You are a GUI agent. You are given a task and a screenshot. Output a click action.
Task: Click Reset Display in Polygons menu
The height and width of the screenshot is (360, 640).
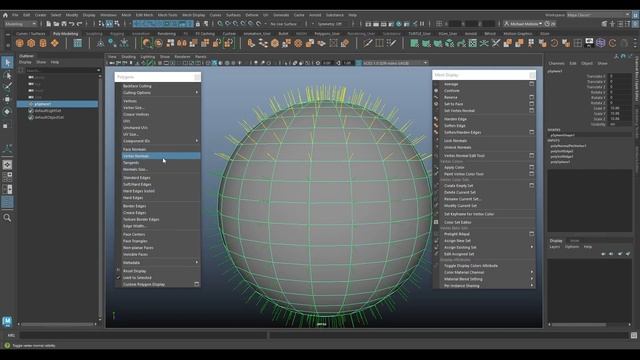point(135,271)
